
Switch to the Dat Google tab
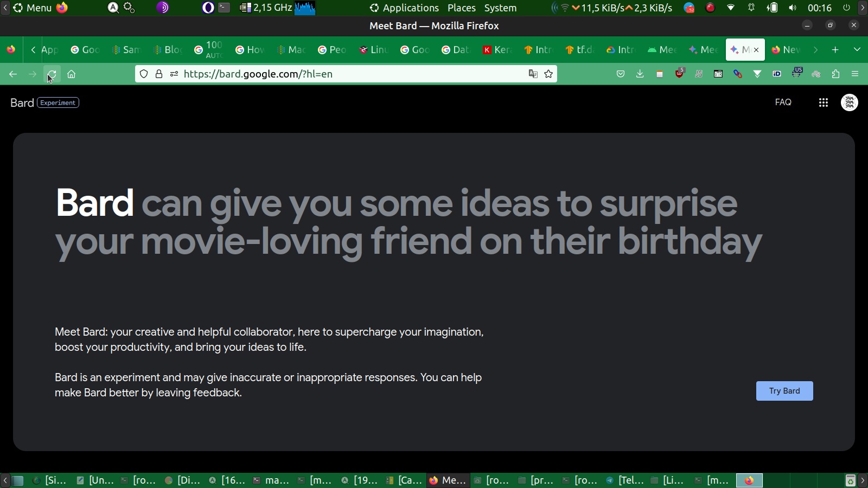456,50
